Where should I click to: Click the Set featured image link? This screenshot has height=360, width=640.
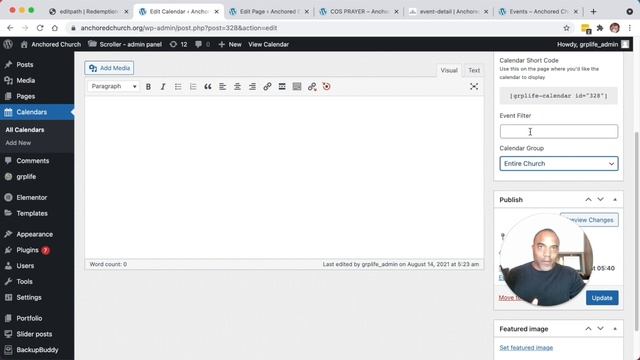(x=526, y=348)
